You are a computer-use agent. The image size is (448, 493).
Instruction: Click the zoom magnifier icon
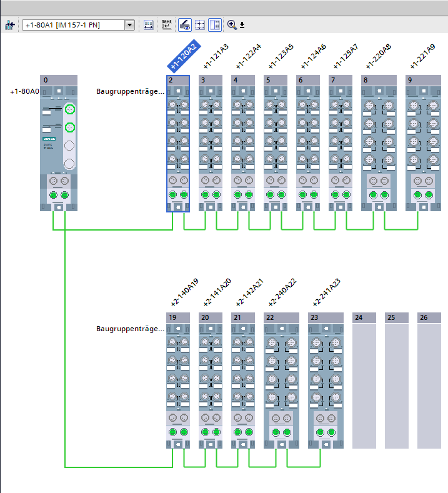click(232, 25)
